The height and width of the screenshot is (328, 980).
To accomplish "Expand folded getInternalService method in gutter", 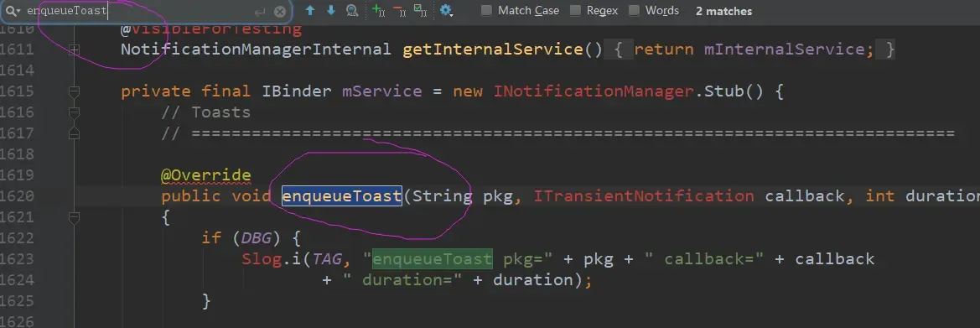I will coord(74,49).
